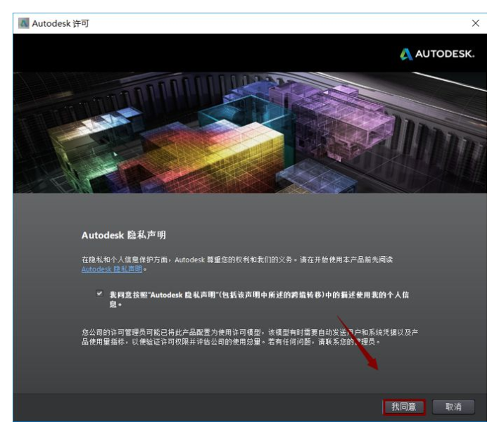Close the Autodesk 许可 dialog window
This screenshot has width=504, height=434.
tap(475, 23)
